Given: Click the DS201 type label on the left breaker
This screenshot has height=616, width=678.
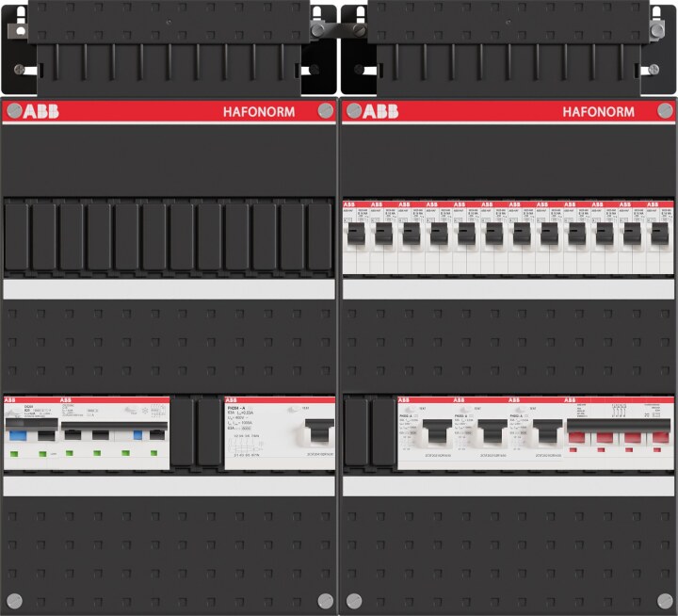Looking at the screenshot, I should coord(29,406).
